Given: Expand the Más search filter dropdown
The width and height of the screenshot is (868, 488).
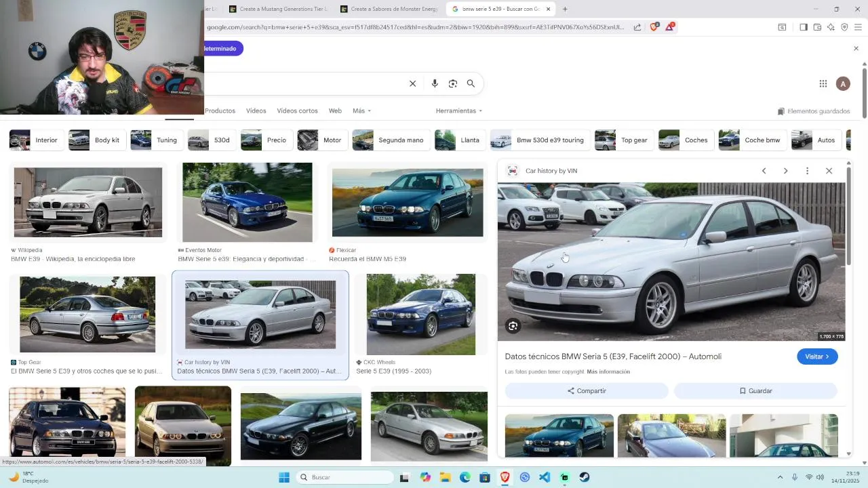Looking at the screenshot, I should tap(361, 110).
